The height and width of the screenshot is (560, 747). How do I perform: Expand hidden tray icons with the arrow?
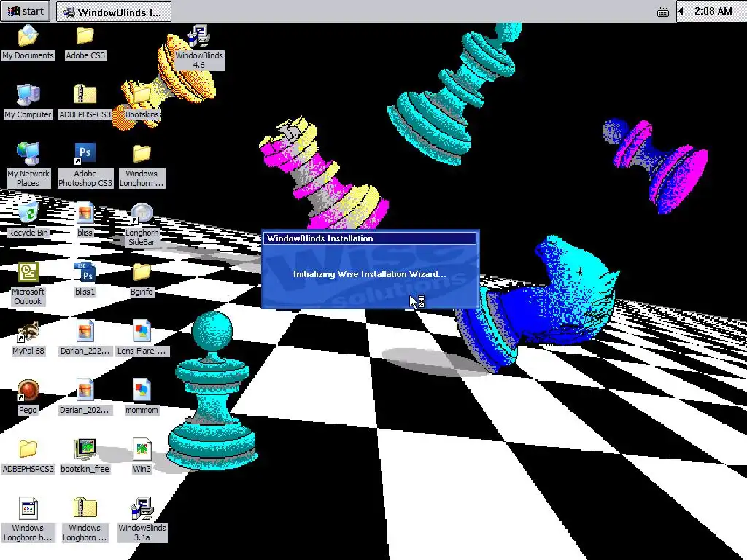[682, 12]
